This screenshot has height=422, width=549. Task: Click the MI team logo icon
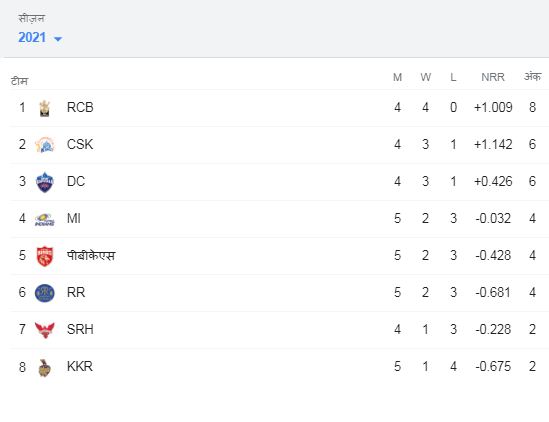(44, 219)
